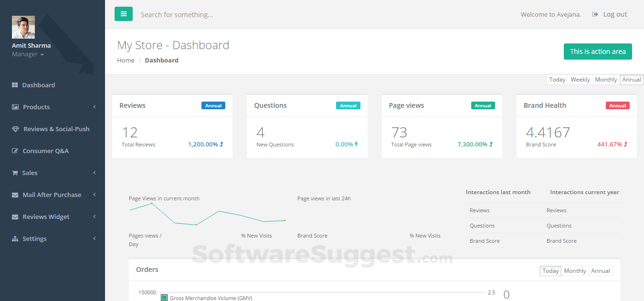Click the green GMV legend swatch
644x301 pixels.
[x=164, y=297]
